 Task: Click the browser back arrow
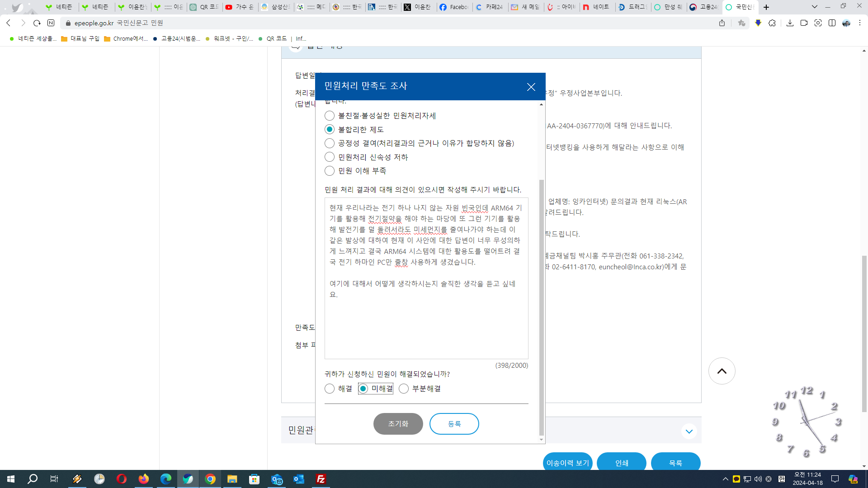pyautogui.click(x=9, y=23)
